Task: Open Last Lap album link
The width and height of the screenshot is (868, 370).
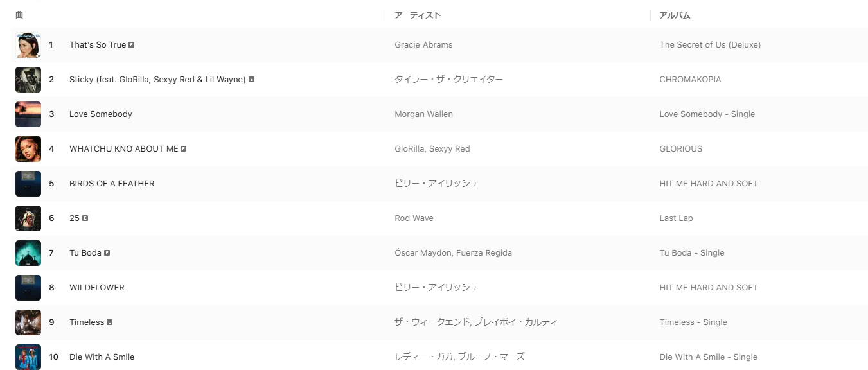Action: (x=676, y=218)
